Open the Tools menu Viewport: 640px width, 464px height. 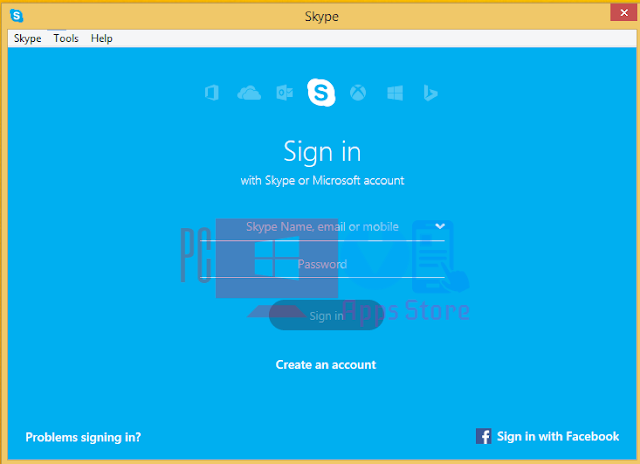click(x=66, y=38)
